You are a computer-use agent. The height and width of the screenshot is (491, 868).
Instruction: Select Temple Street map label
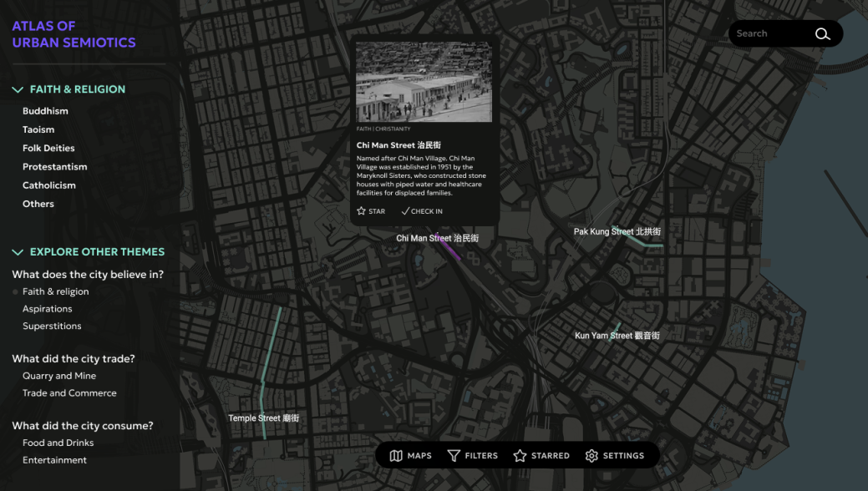pyautogui.click(x=263, y=418)
